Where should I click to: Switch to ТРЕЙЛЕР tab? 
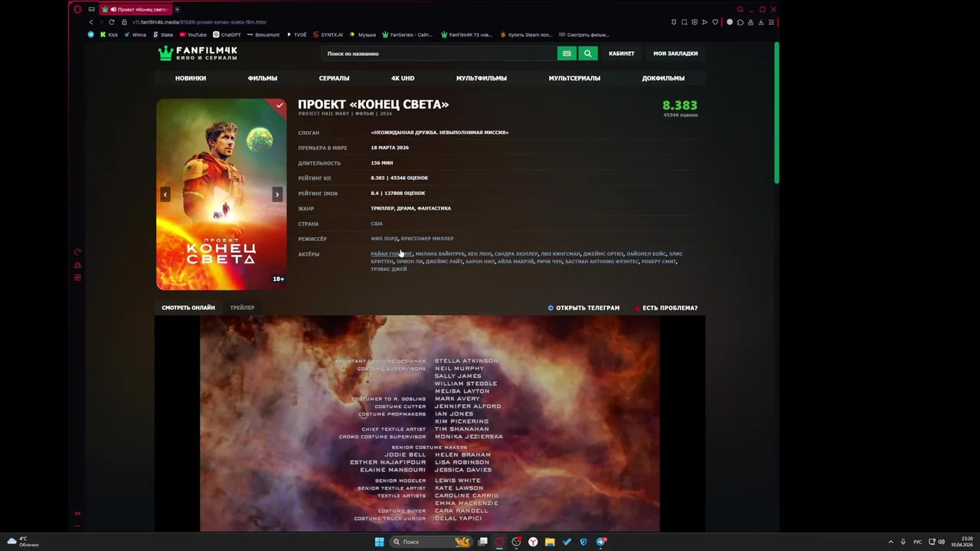(242, 308)
